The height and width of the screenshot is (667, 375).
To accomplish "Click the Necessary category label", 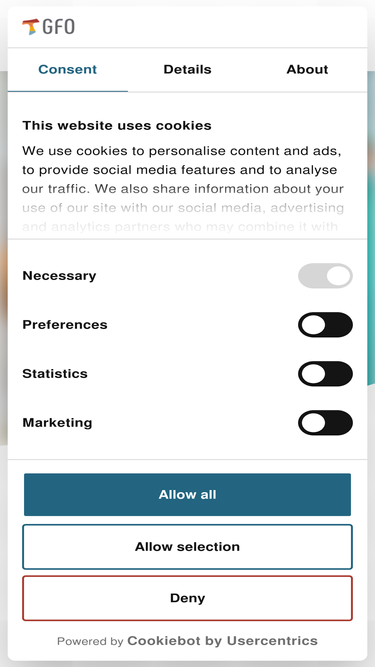I will (59, 276).
